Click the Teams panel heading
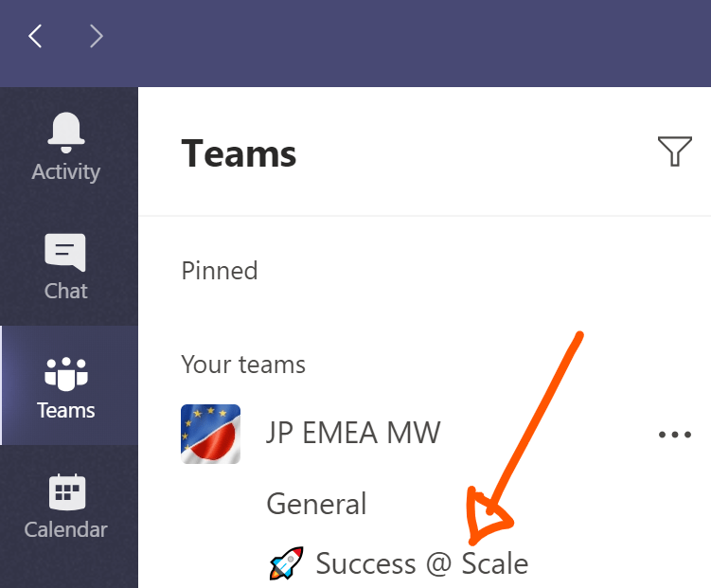 tap(239, 153)
